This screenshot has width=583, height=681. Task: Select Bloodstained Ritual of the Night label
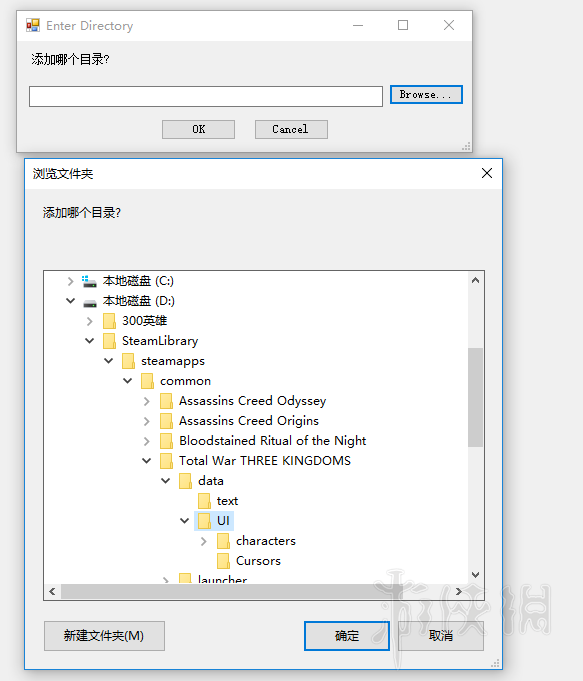[x=272, y=441]
